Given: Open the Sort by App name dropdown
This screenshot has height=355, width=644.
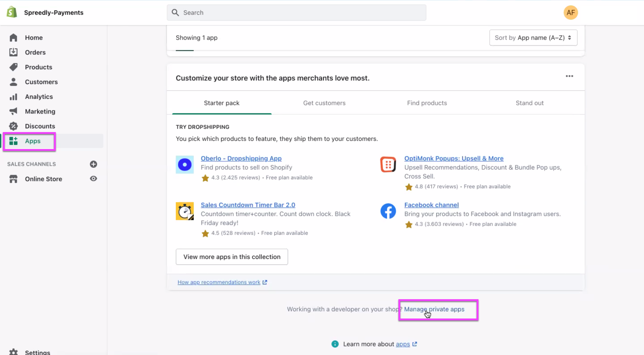Looking at the screenshot, I should click(x=533, y=37).
